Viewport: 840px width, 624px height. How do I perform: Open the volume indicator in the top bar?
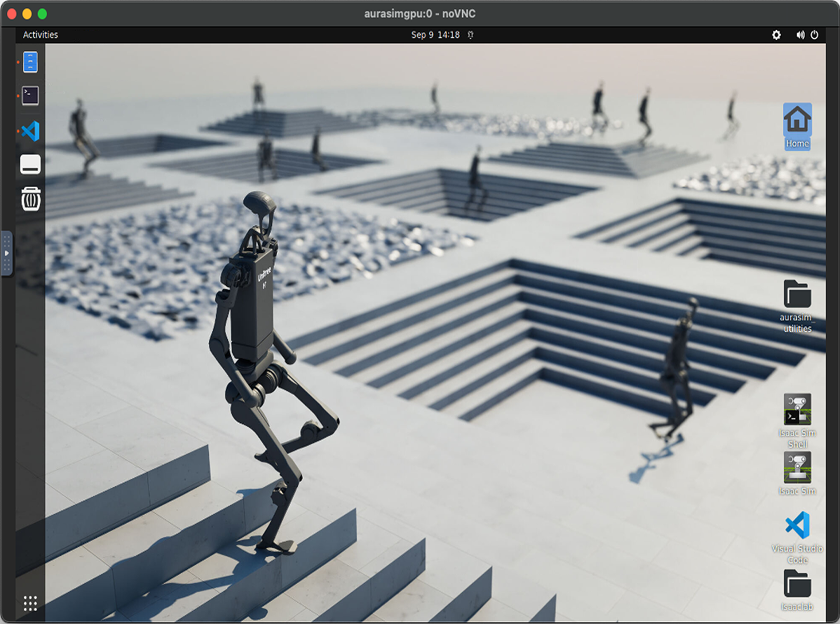tap(800, 35)
